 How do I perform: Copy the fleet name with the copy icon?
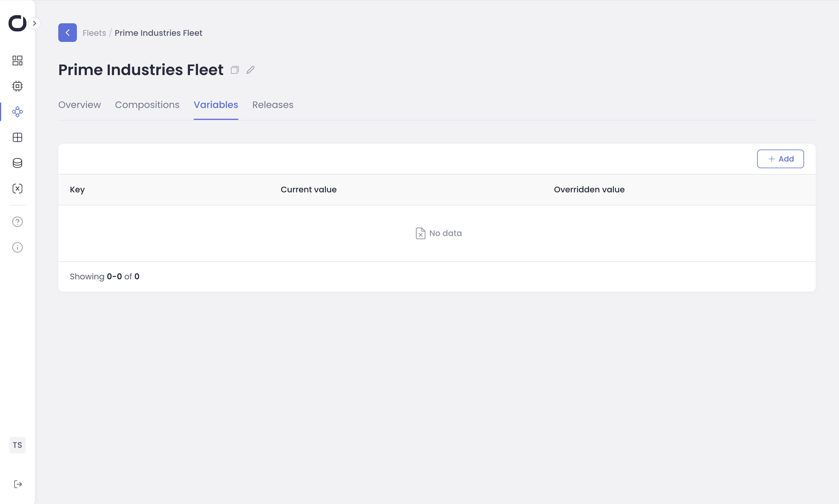235,70
